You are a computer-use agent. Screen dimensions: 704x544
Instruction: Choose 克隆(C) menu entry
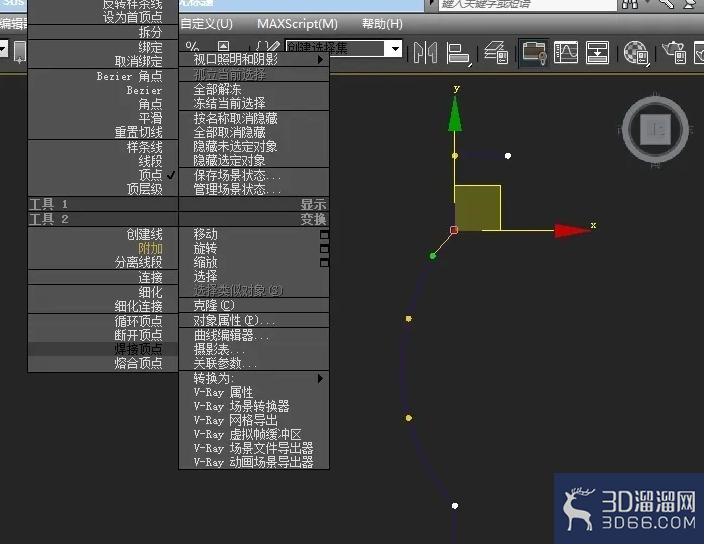click(254, 305)
